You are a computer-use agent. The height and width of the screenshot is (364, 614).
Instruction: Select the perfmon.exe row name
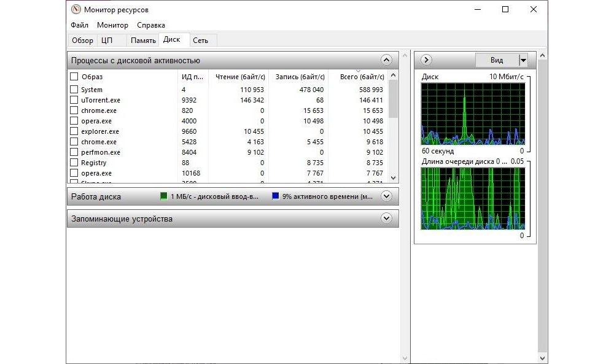tap(101, 152)
